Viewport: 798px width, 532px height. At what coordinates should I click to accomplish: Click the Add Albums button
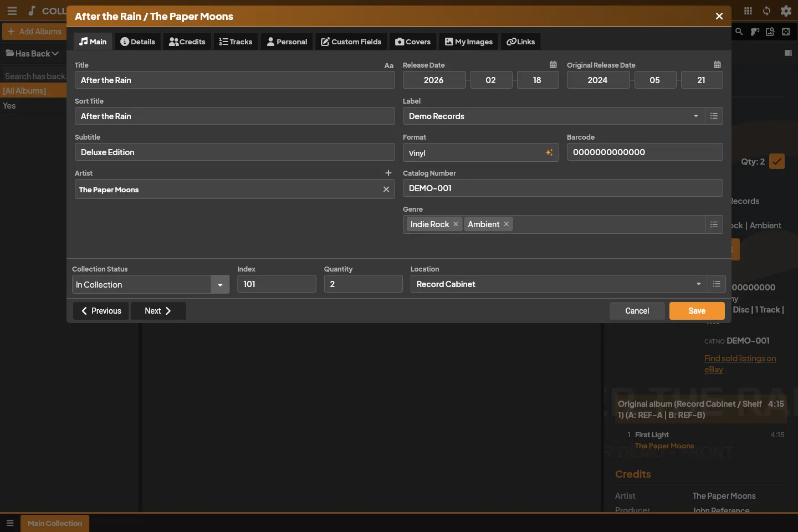(x=35, y=32)
